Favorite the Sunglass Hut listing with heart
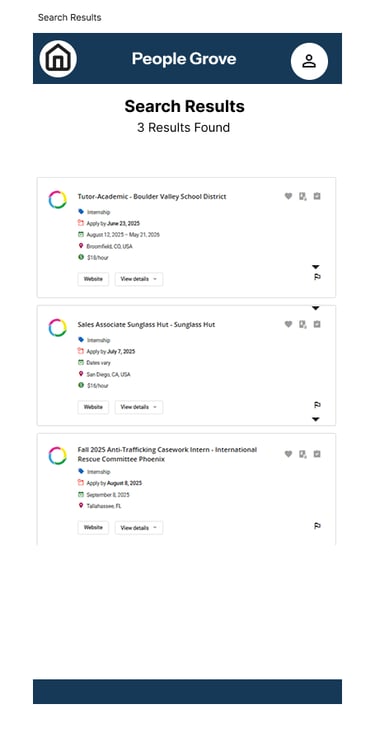 pos(289,324)
